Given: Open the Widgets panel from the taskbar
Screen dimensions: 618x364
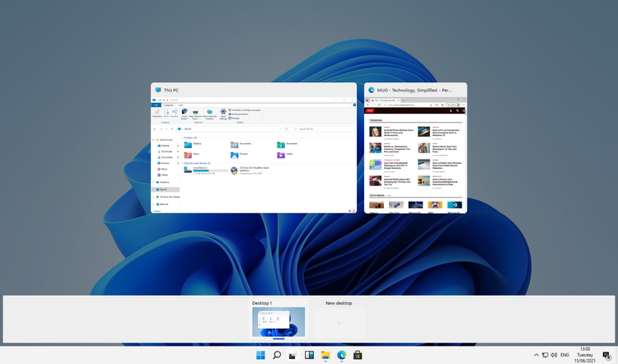Looking at the screenshot, I should [x=310, y=355].
